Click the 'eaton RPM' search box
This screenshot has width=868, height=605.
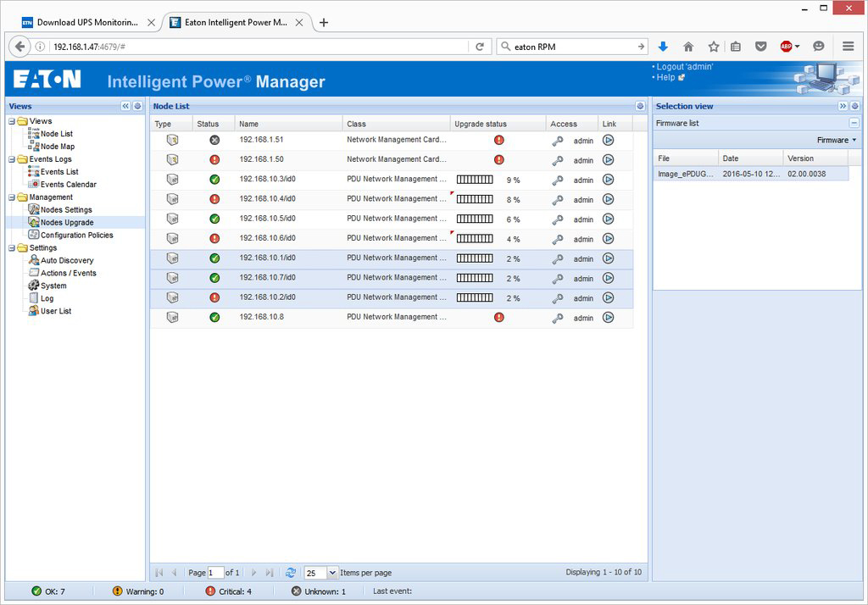(x=573, y=47)
